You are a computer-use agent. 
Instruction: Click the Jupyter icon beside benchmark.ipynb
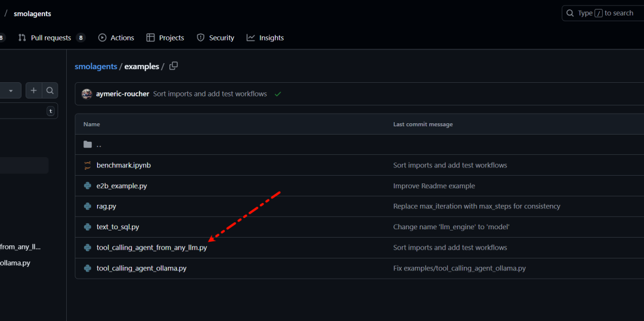click(x=88, y=165)
